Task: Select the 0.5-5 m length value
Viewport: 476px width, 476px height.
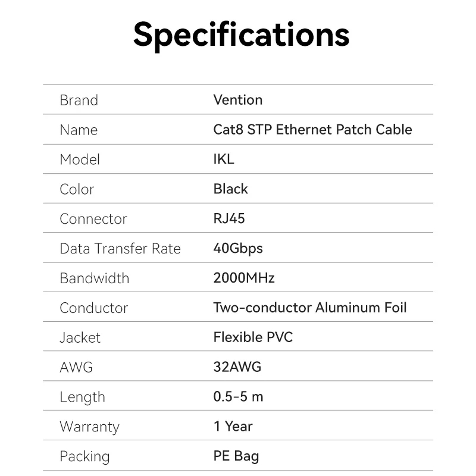Action: click(238, 397)
